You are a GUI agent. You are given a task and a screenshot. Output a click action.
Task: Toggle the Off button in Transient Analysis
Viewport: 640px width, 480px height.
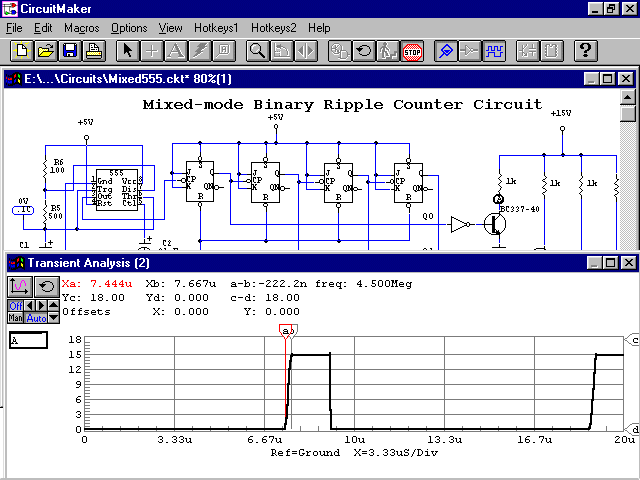[x=16, y=305]
